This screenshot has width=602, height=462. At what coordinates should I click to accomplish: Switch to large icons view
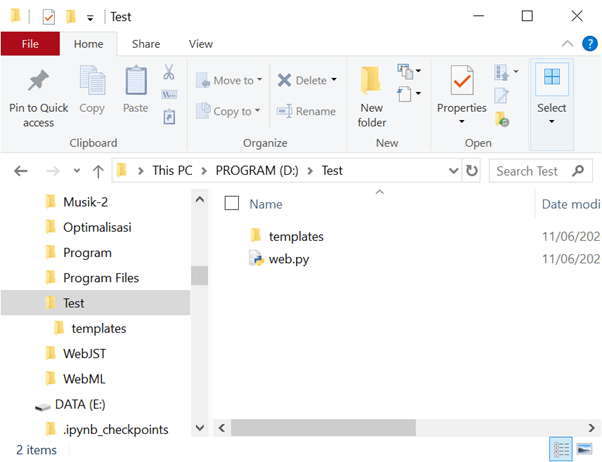pos(584,449)
